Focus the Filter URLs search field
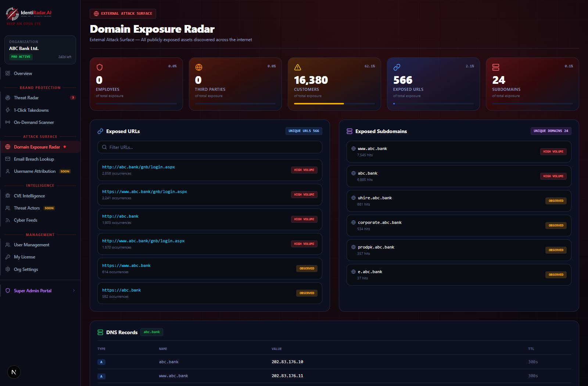This screenshot has width=588, height=386. click(x=210, y=147)
